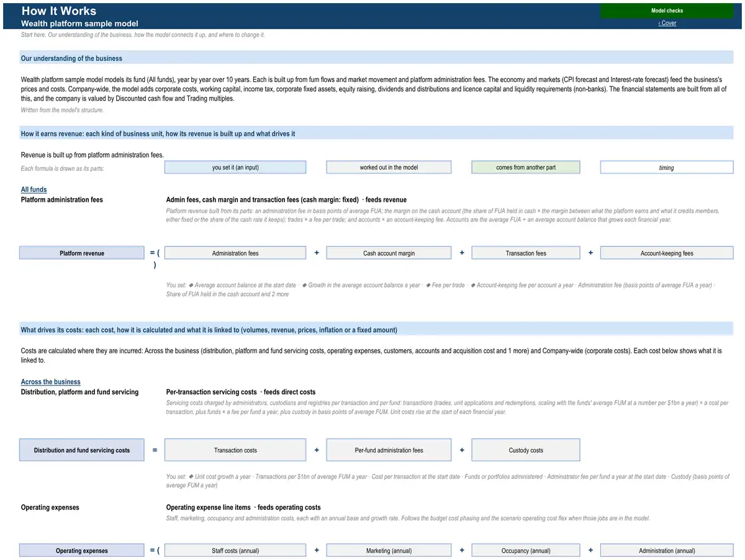745x560 pixels.
Task: Select the 'Platform administration fees' row label
Action: pos(62,200)
